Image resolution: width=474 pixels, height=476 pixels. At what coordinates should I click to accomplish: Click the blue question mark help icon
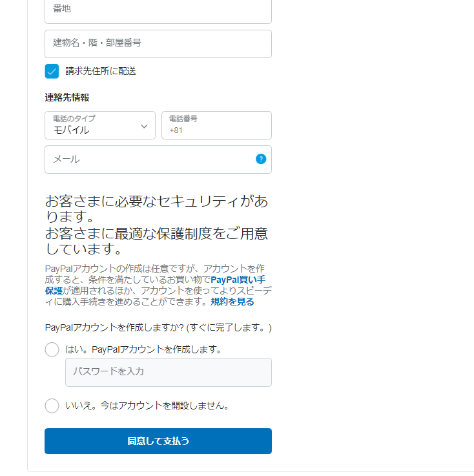[261, 159]
